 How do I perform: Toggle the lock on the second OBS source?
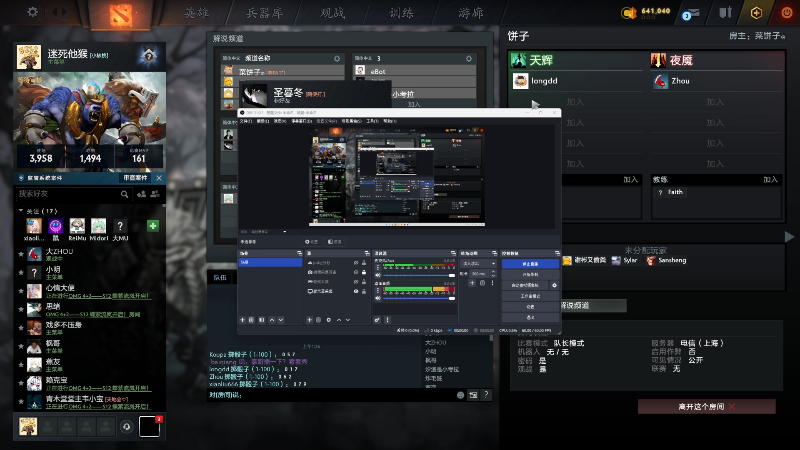pos(364,272)
